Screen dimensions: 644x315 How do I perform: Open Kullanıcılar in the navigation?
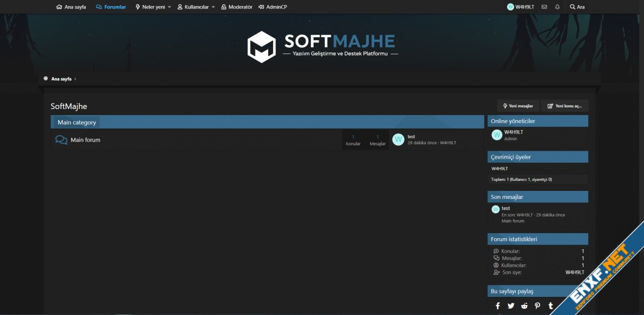pyautogui.click(x=193, y=7)
